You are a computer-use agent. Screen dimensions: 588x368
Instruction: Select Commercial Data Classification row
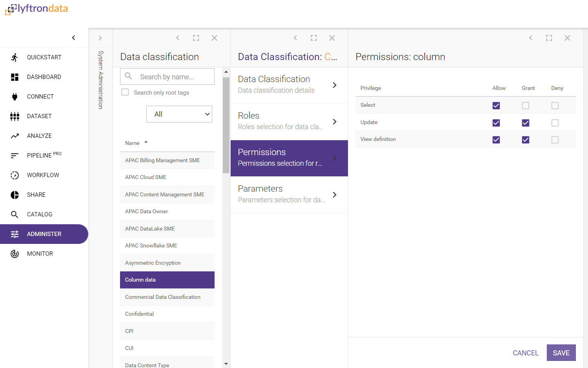pyautogui.click(x=167, y=297)
